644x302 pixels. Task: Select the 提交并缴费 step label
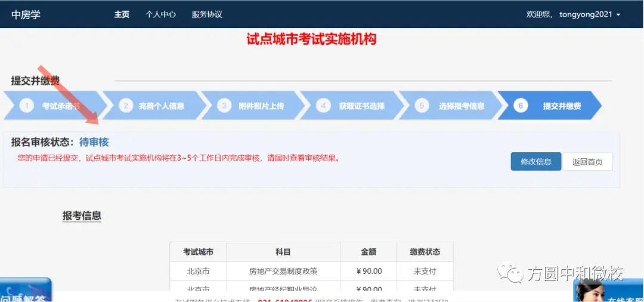pos(562,106)
